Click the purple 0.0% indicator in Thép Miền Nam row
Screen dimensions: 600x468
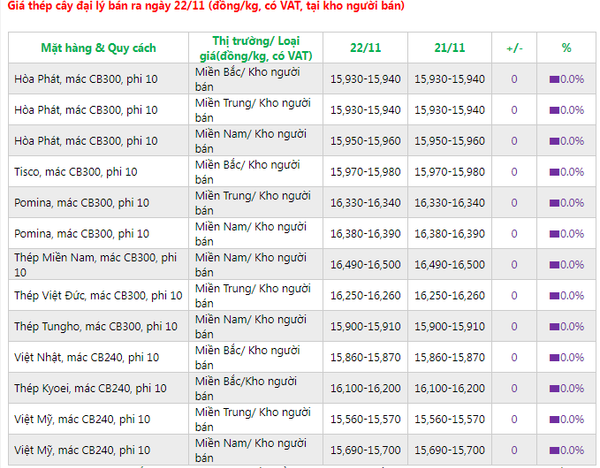pos(567,265)
